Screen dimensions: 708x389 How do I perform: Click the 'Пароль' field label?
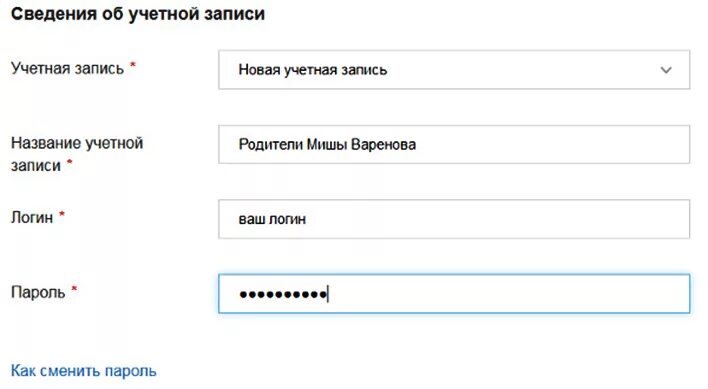click(38, 292)
